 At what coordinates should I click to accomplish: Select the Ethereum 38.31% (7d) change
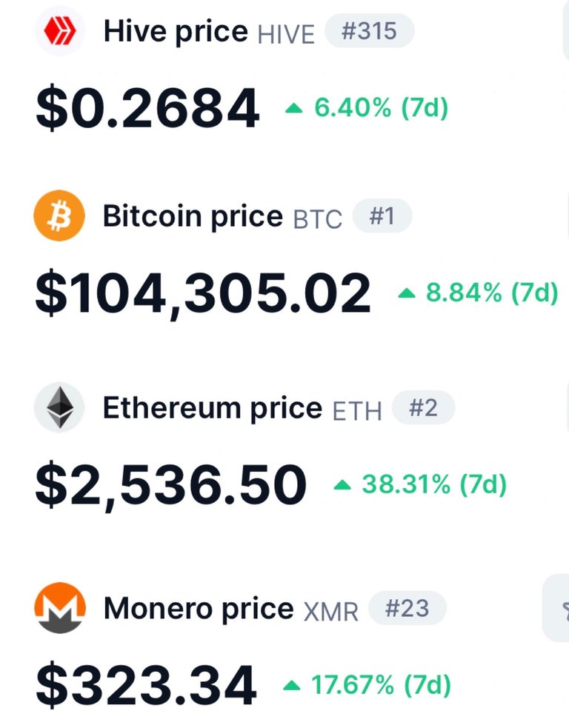click(434, 484)
